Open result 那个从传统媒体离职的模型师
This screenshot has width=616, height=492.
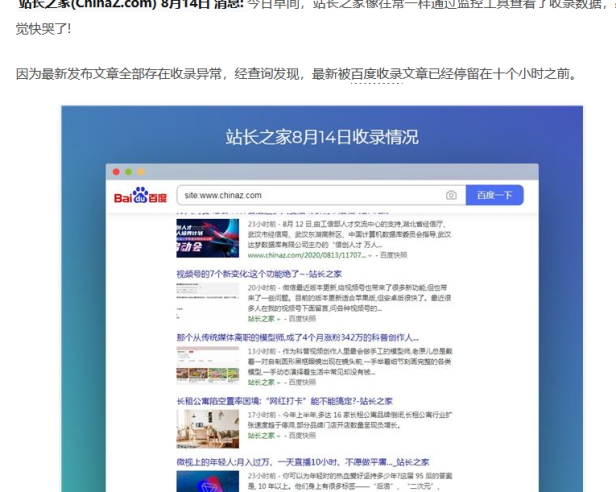pos(297,338)
